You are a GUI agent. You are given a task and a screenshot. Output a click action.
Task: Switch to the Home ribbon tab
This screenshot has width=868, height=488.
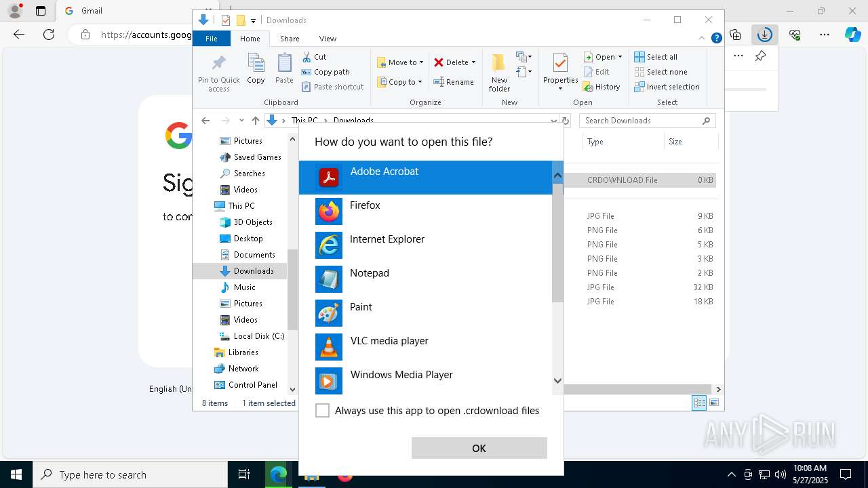click(250, 39)
